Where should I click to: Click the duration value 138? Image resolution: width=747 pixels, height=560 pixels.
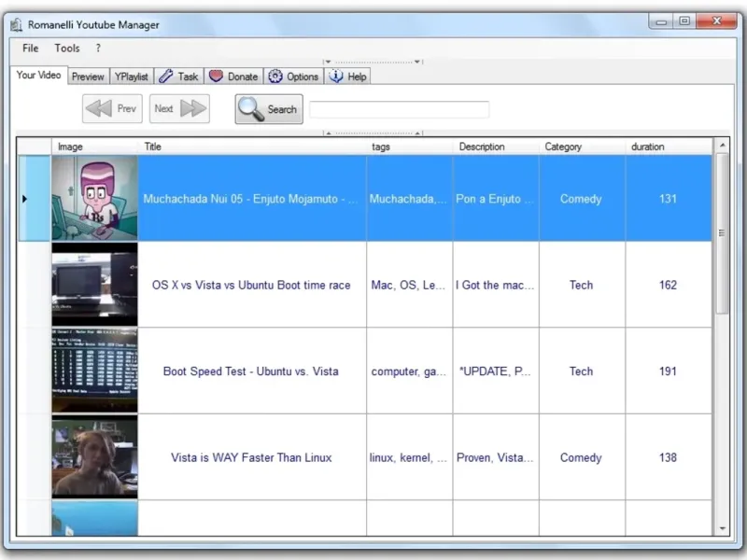tap(668, 457)
